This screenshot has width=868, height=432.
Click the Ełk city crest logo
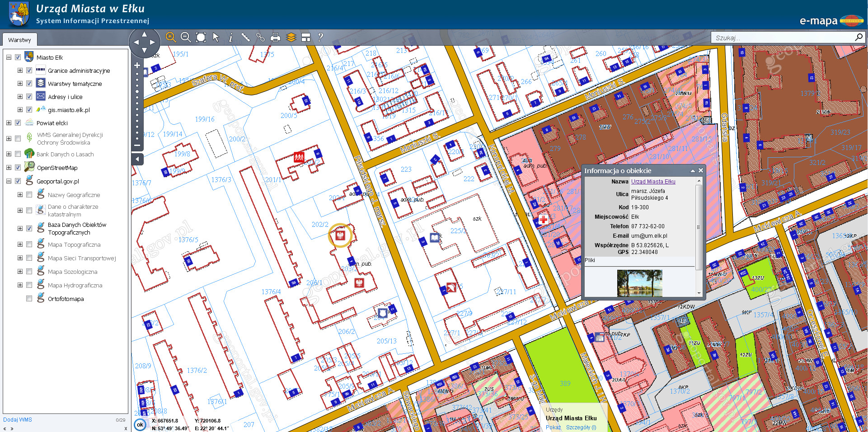pos(18,14)
